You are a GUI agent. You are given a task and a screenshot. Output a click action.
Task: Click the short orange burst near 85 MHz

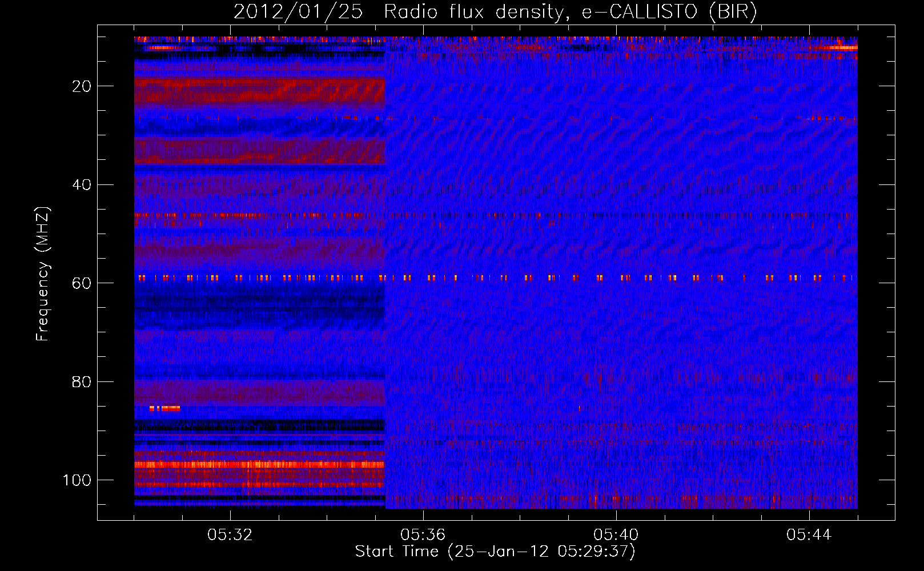coord(164,408)
